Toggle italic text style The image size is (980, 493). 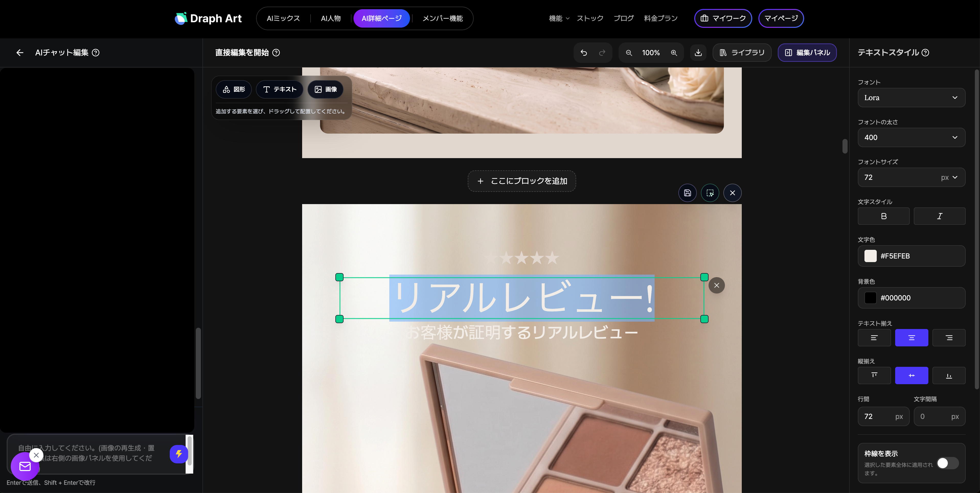(x=939, y=216)
